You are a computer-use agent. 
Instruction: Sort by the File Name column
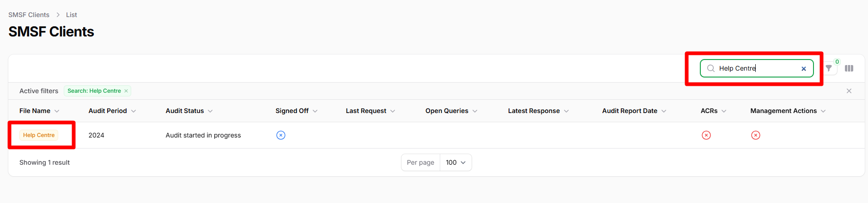point(39,111)
